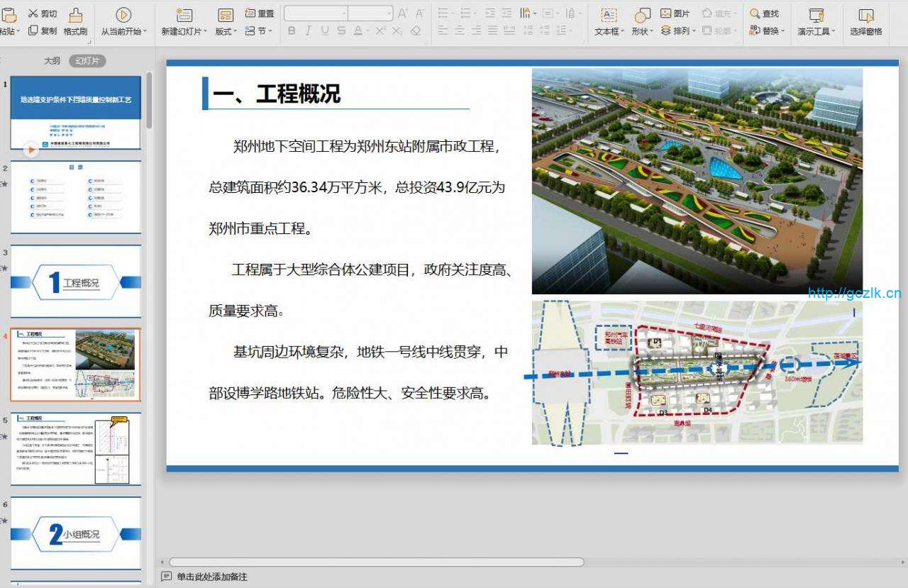Click the Copy (复制) button
This screenshot has height=588, width=908.
click(x=43, y=31)
